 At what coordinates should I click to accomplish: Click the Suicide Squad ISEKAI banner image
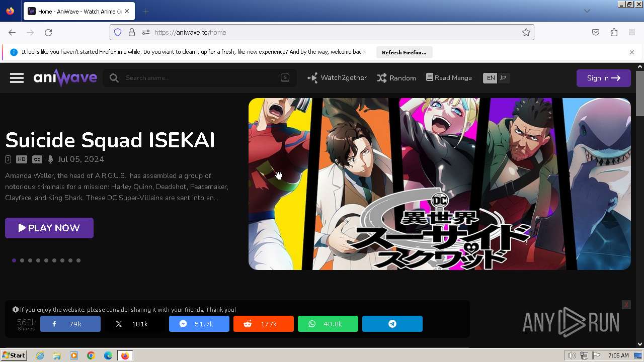coord(439,184)
